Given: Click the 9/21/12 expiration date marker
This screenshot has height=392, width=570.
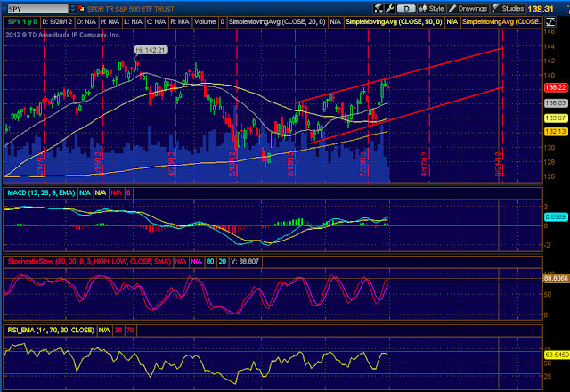Looking at the screenshot, I should [x=498, y=164].
